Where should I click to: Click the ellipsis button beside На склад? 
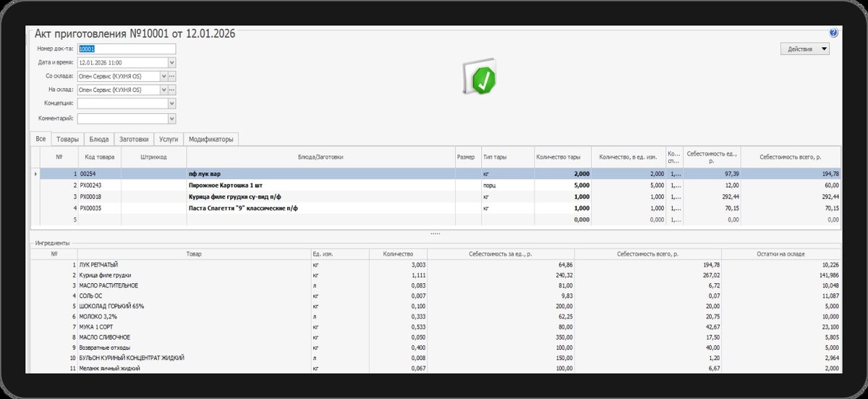172,90
